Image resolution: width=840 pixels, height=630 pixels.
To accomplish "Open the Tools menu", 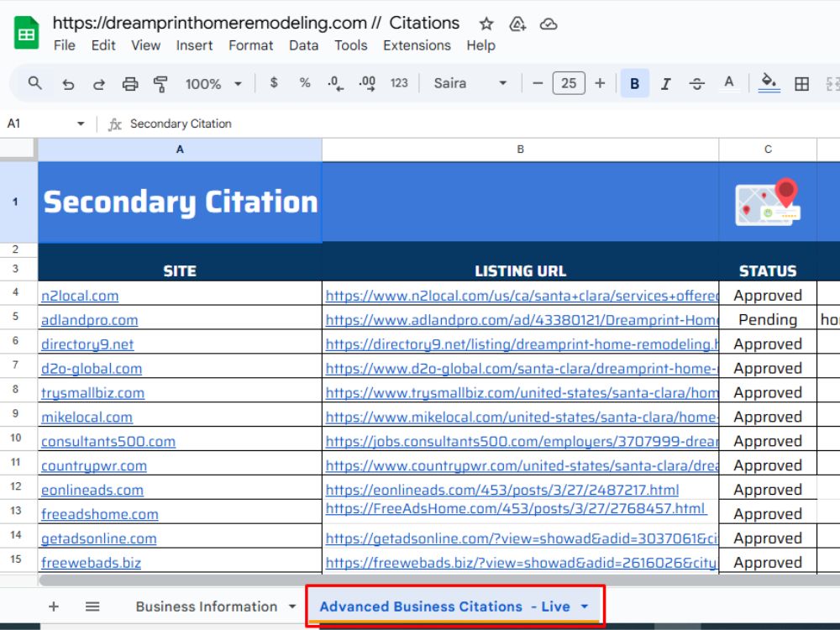I will [351, 45].
